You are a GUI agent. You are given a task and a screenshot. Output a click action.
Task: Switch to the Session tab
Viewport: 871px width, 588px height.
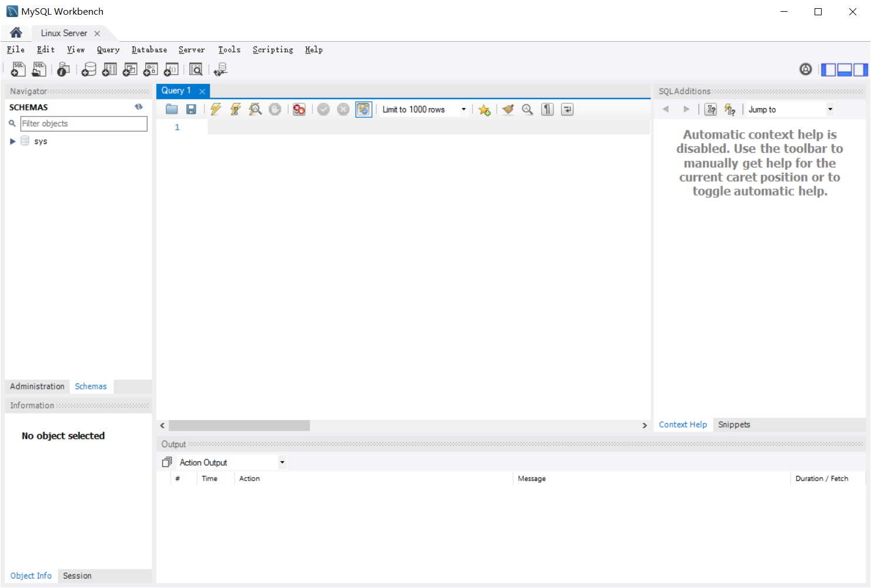pyautogui.click(x=77, y=576)
